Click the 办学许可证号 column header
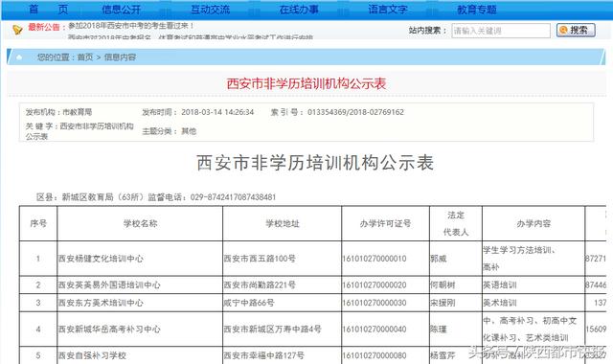Viewport: 613px width, 364px height. click(x=385, y=223)
